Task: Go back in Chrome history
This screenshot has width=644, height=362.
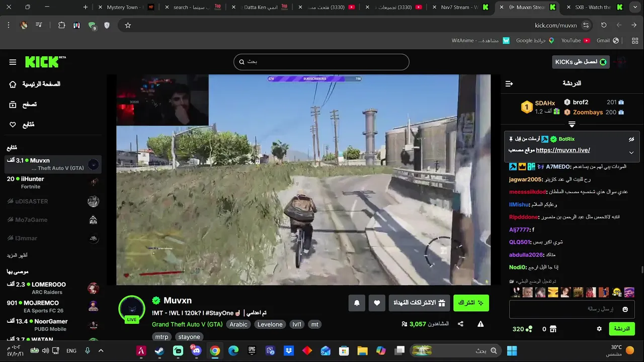Action: 634,25
